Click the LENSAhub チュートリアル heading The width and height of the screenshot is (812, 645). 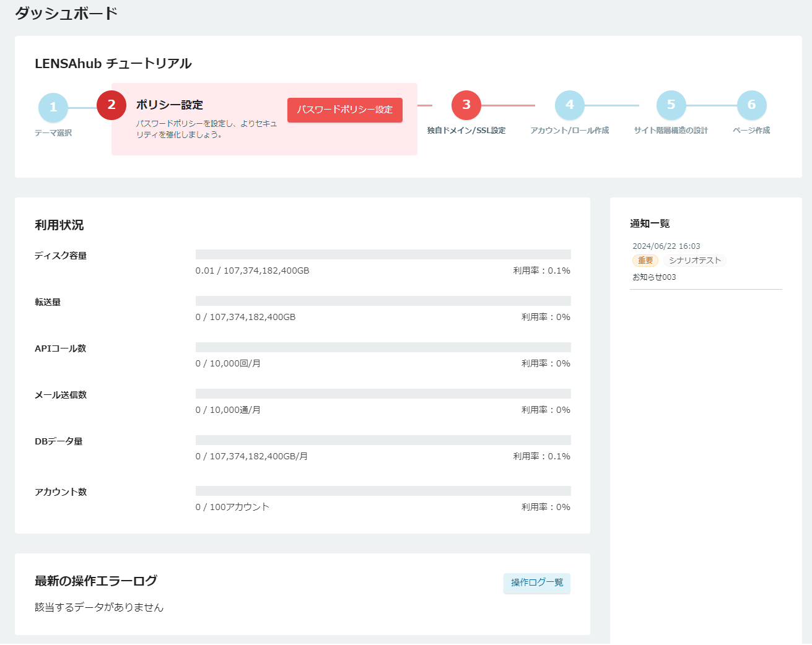coord(113,64)
